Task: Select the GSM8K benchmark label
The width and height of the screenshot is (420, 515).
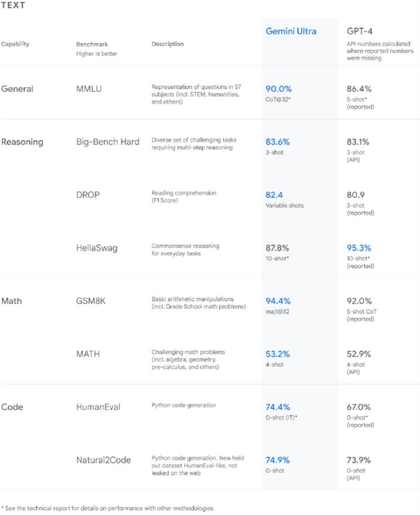Action: coord(91,301)
